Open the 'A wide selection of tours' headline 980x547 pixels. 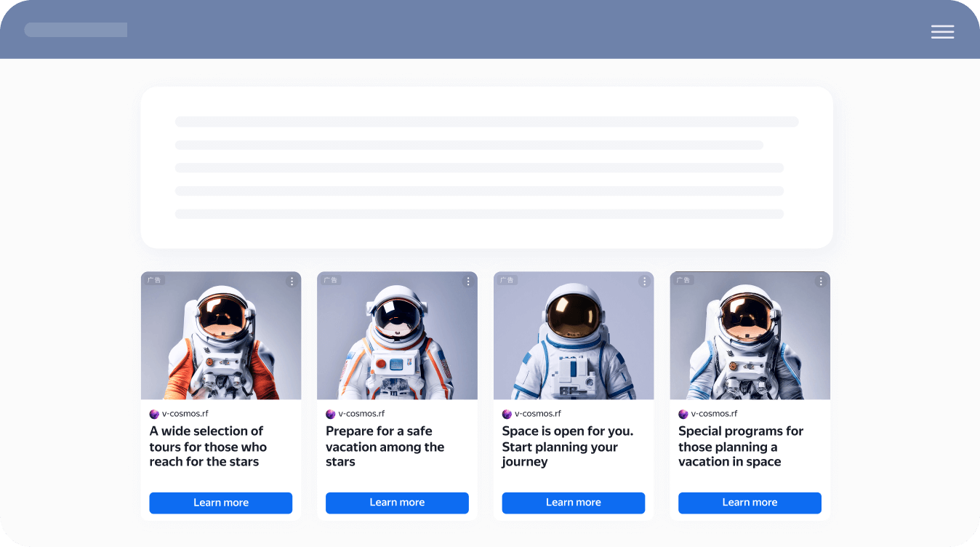pyautogui.click(x=208, y=447)
